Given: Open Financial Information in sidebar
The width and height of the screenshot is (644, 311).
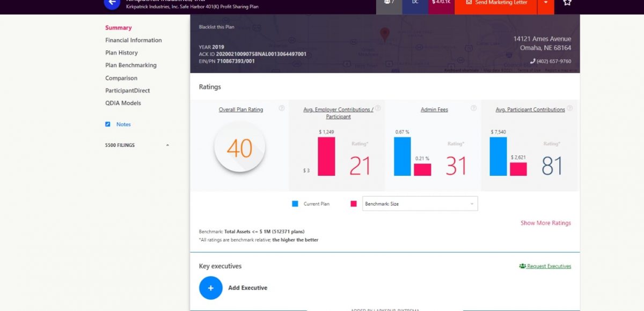Looking at the screenshot, I should [x=133, y=40].
